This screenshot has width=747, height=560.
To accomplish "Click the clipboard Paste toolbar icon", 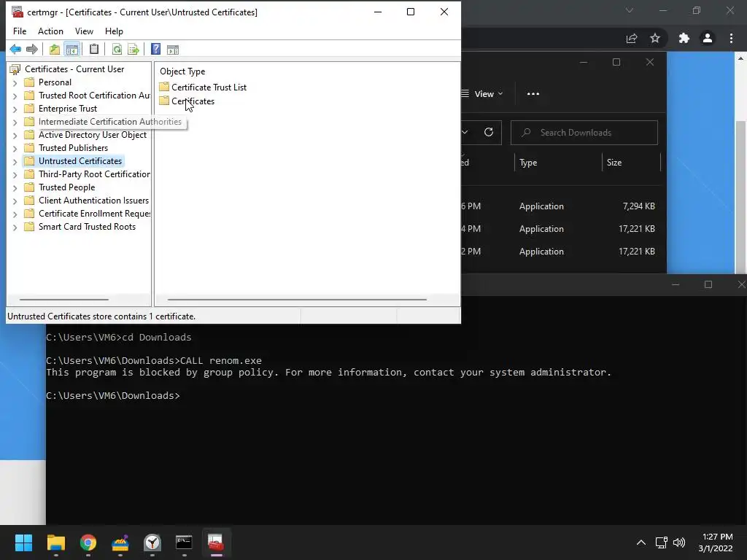I will click(x=94, y=49).
